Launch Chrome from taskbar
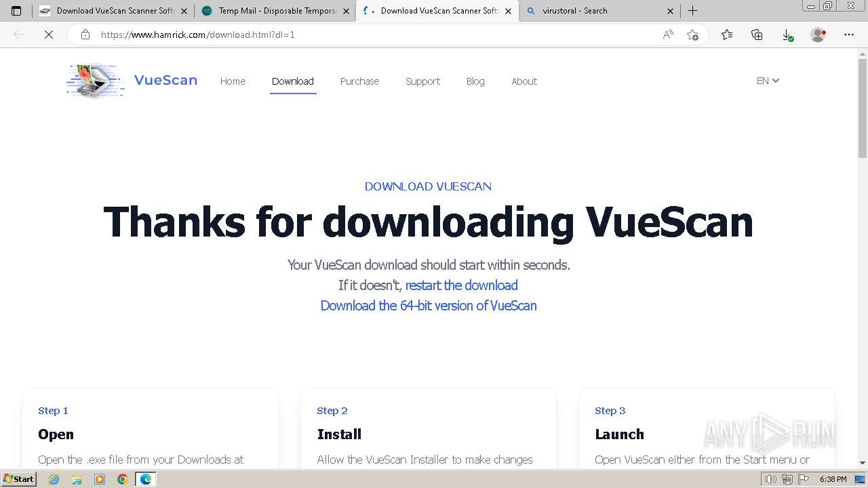 (123, 479)
